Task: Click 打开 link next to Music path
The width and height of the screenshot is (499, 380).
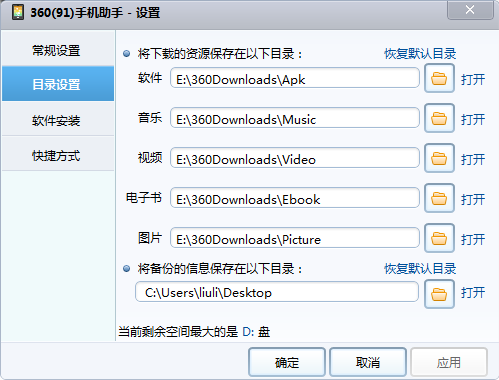Action: click(x=473, y=119)
